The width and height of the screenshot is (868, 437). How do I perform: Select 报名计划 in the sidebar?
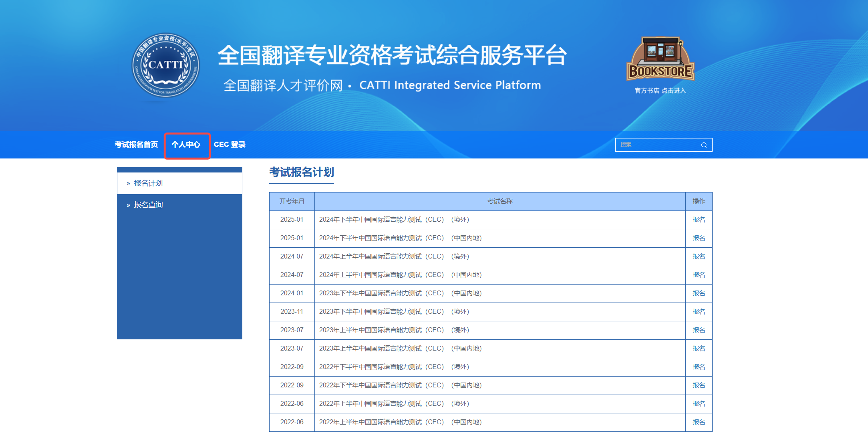click(x=179, y=183)
